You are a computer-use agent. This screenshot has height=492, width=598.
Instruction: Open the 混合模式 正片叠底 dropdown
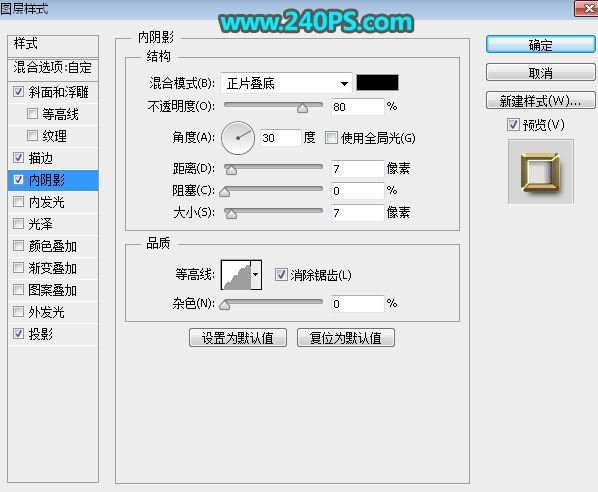(286, 83)
